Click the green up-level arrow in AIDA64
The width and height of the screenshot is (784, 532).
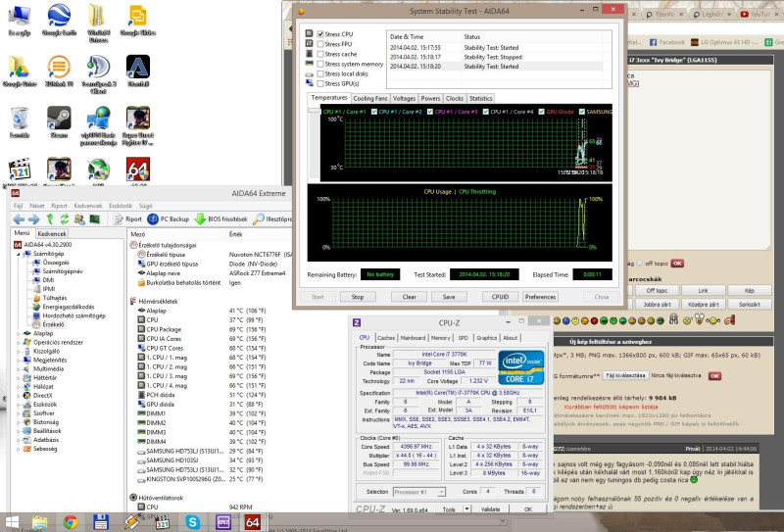point(50,219)
